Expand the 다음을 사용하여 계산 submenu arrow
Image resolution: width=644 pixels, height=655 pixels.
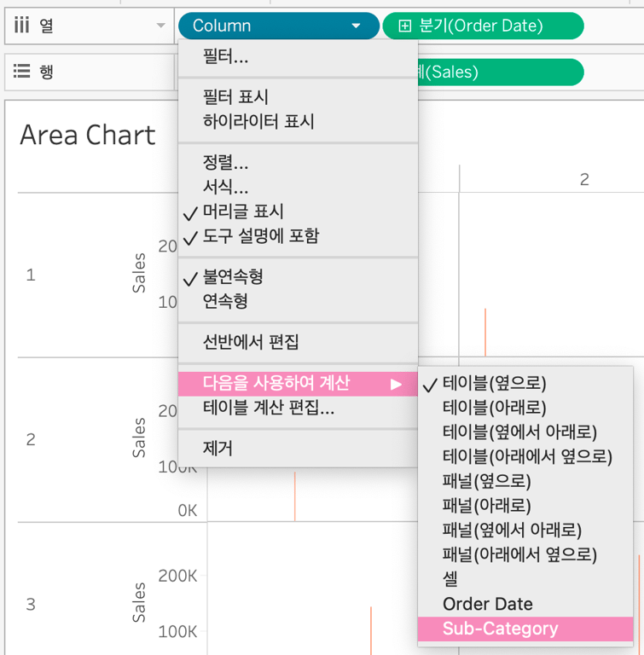(x=396, y=384)
